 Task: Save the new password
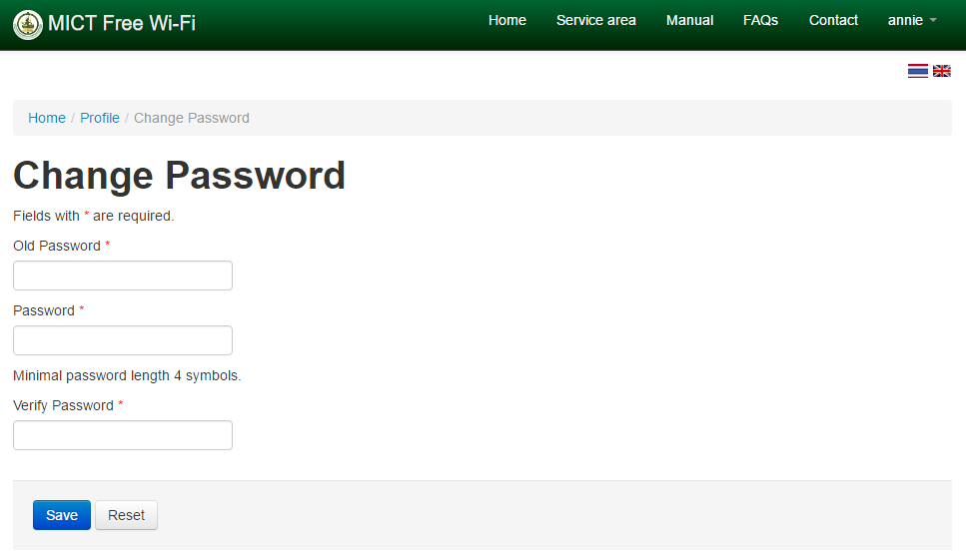tap(62, 515)
